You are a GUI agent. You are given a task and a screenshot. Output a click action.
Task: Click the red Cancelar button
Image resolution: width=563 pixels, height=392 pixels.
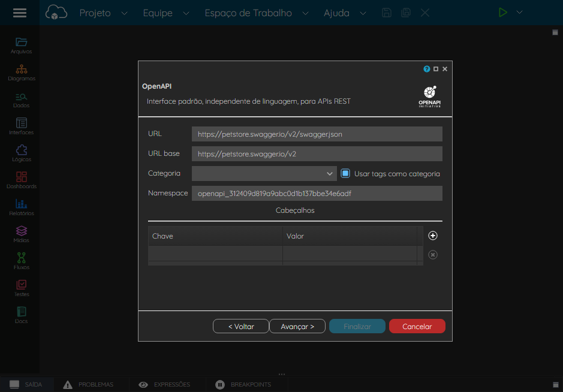pyautogui.click(x=417, y=326)
